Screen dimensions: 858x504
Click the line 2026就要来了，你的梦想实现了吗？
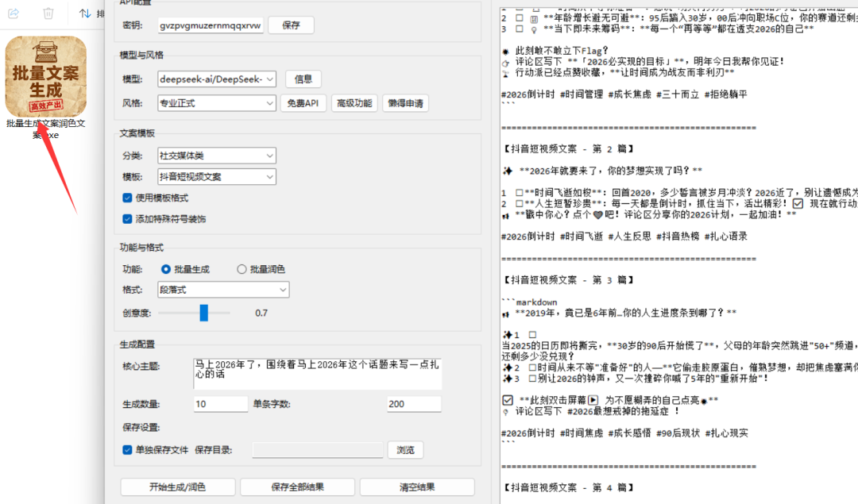[x=611, y=171]
